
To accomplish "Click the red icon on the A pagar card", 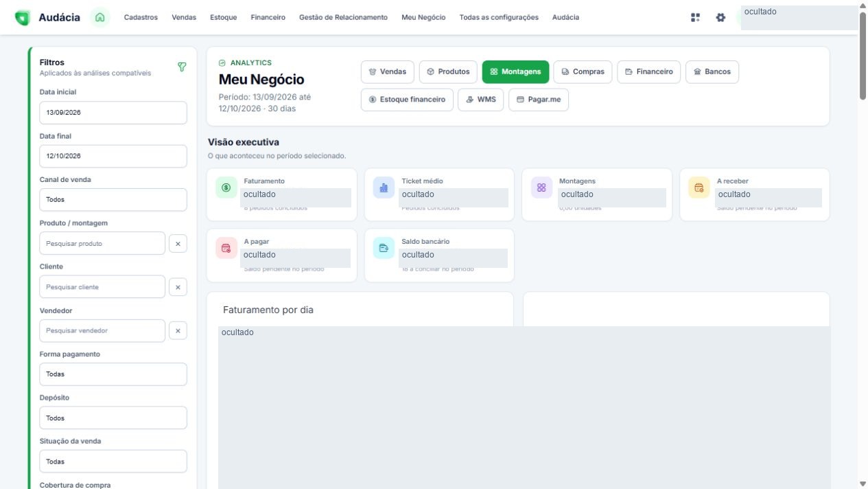I will click(x=226, y=248).
